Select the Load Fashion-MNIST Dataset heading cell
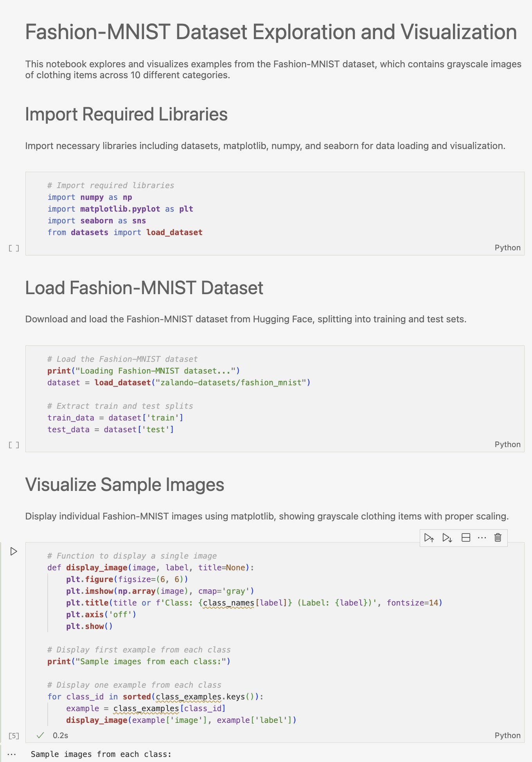This screenshot has height=762, width=532. point(144,288)
